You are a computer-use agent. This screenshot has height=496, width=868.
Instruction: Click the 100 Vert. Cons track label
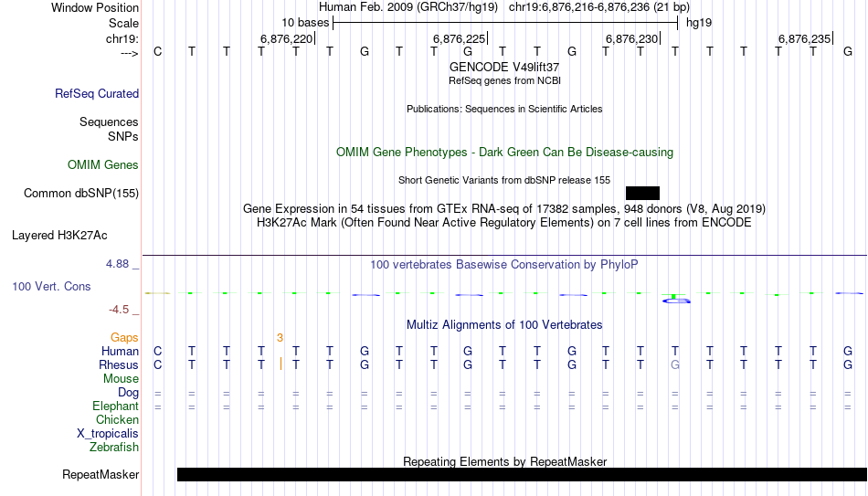tap(51, 286)
